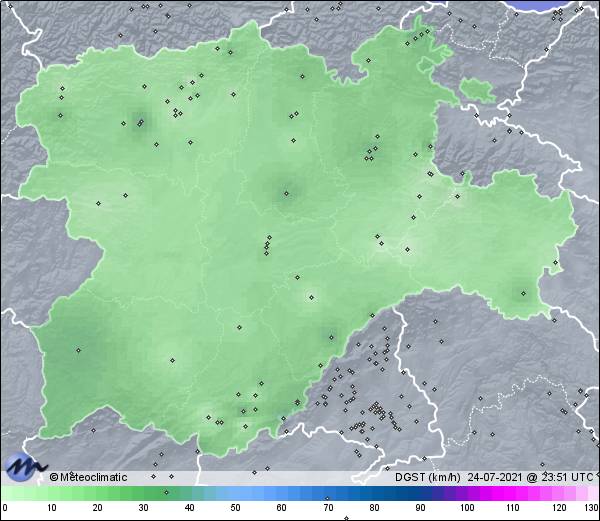Click the scale label 90
Screen dimensions: 600x521
tap(421, 508)
